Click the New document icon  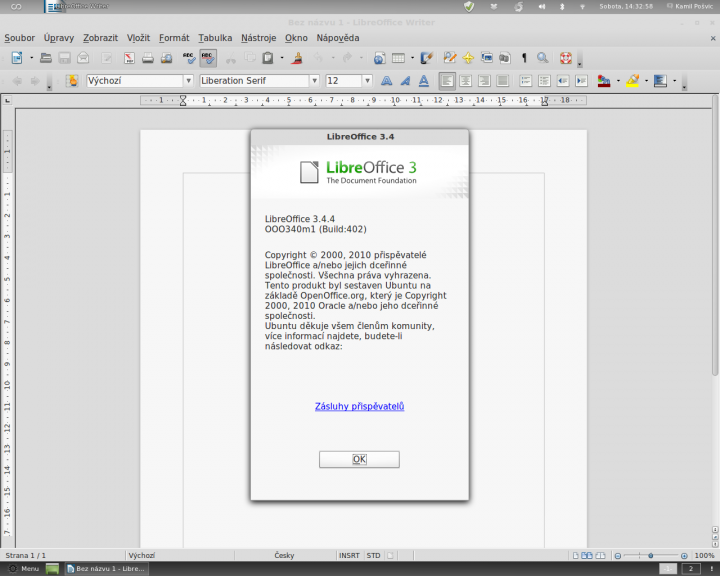click(17, 58)
